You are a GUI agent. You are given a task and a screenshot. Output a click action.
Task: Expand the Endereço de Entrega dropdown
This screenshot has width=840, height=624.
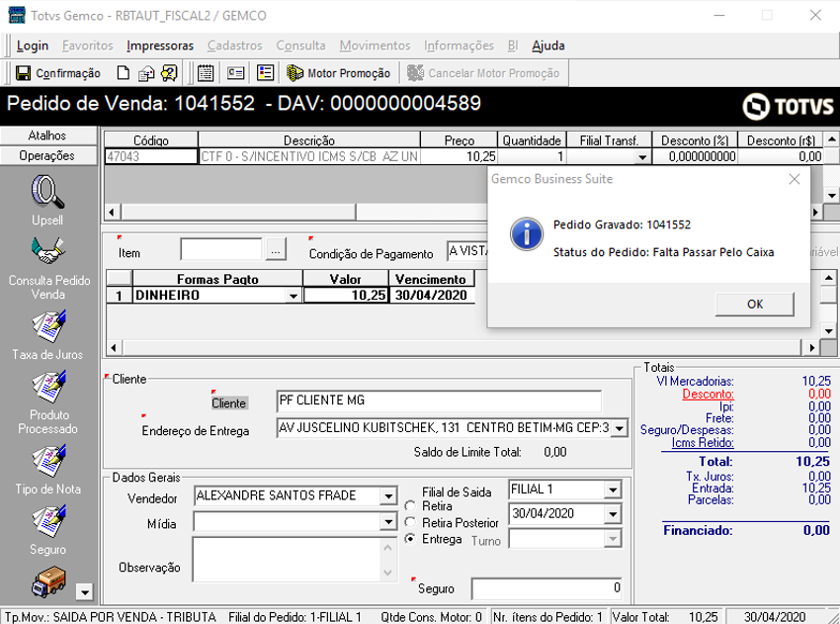click(620, 428)
